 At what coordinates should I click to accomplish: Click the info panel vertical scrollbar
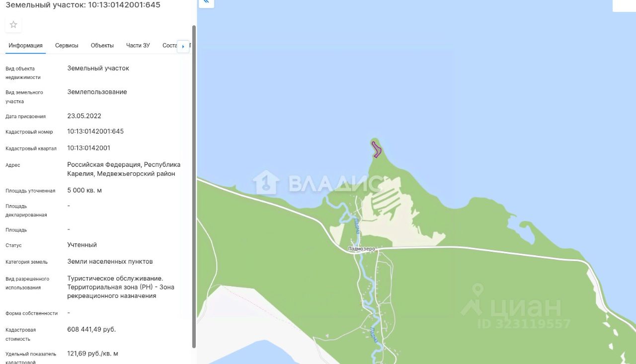194,186
